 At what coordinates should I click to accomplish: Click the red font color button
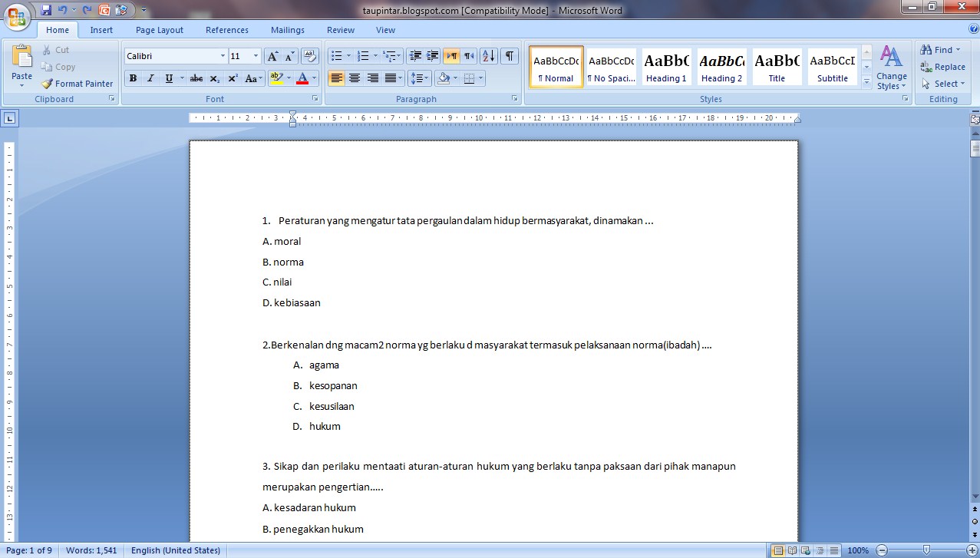(302, 78)
